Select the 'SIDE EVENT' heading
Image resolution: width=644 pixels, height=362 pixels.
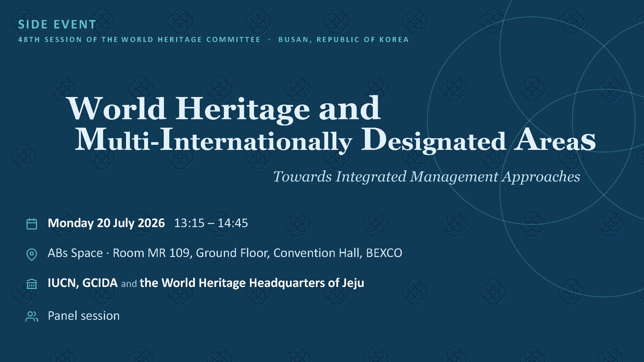tap(57, 24)
